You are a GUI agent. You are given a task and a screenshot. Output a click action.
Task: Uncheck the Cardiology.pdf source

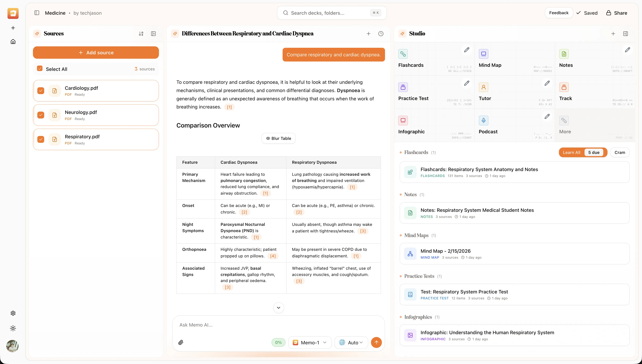41,91
